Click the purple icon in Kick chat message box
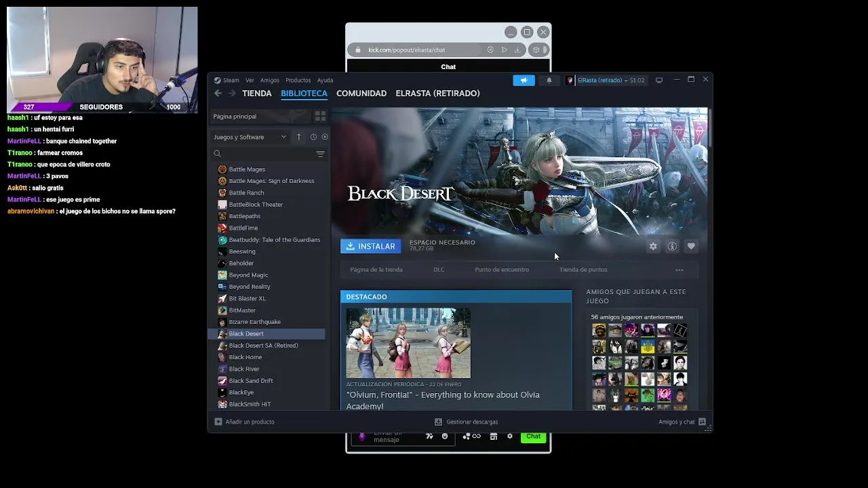 (361, 437)
